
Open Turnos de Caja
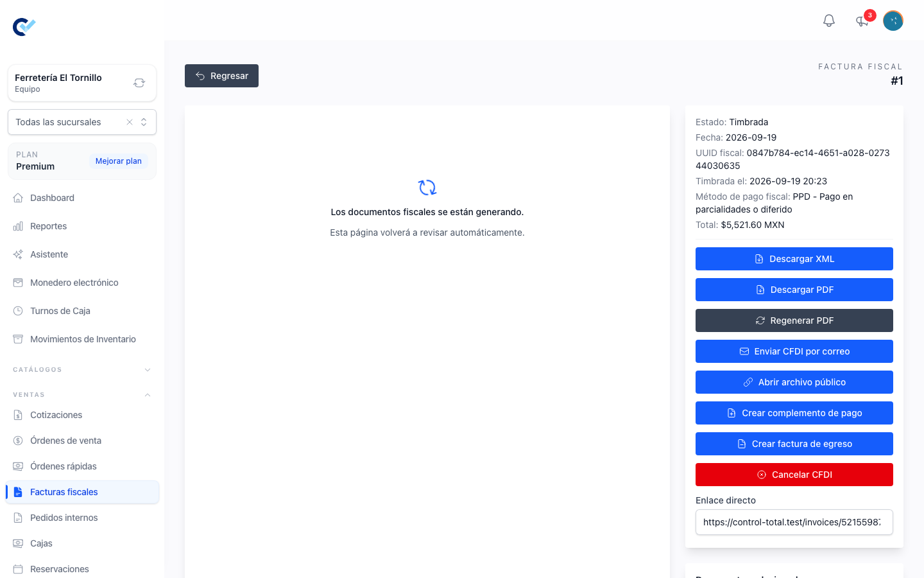tap(82, 311)
